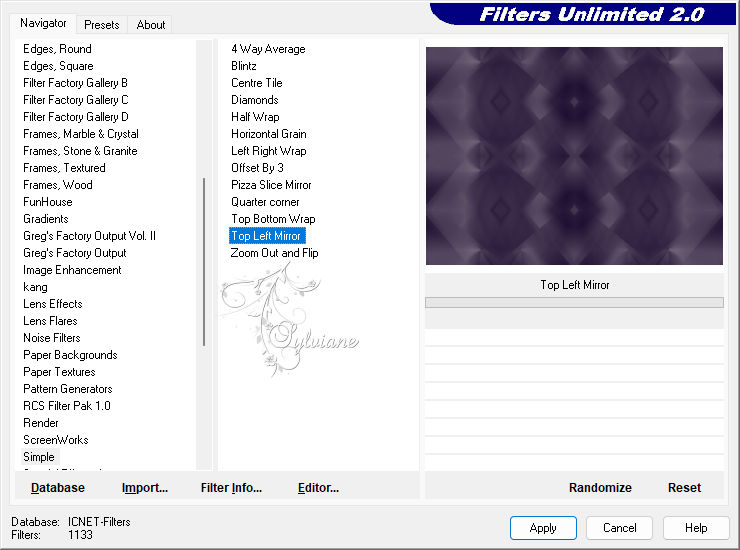
Task: Apply the selected filter
Action: click(x=543, y=528)
